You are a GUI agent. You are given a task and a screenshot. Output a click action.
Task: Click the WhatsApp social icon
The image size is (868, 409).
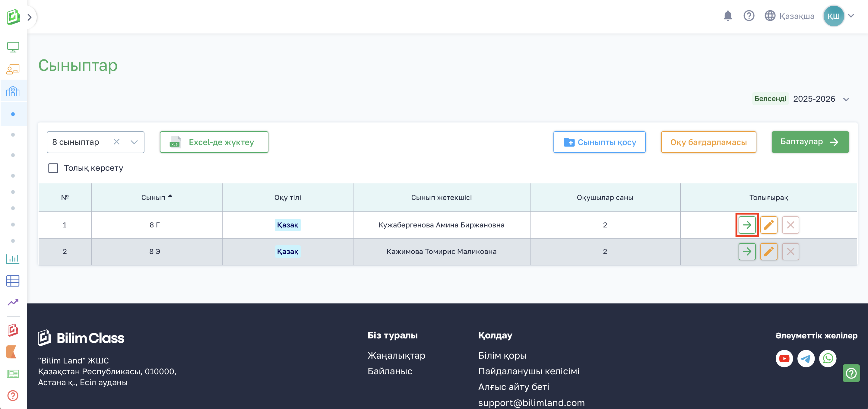click(x=828, y=358)
